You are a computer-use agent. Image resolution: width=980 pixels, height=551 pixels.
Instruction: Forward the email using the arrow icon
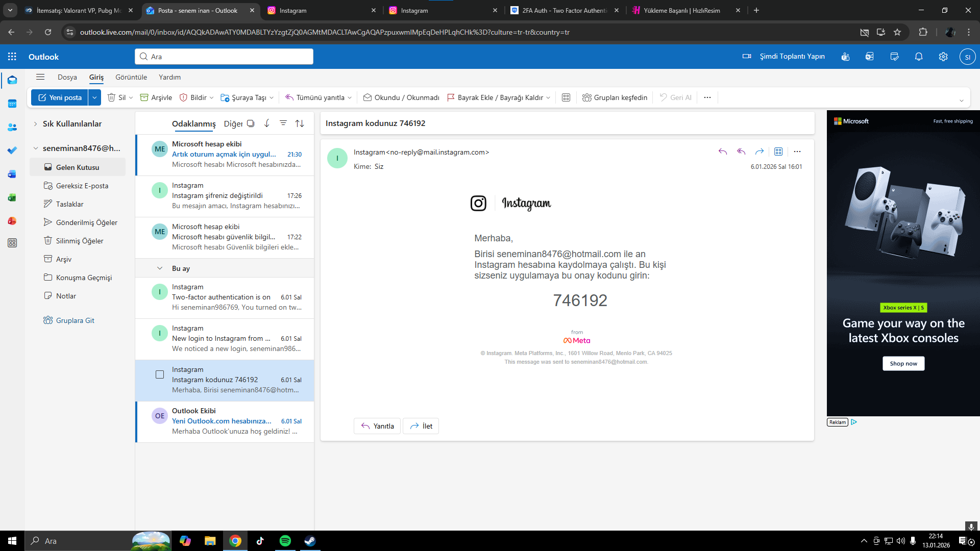coord(759,152)
